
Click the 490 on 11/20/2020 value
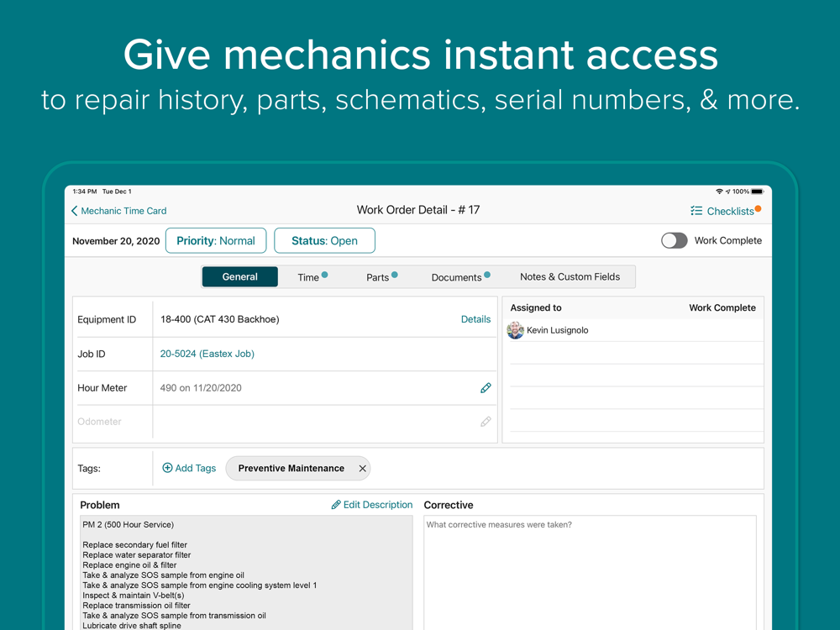click(201, 388)
